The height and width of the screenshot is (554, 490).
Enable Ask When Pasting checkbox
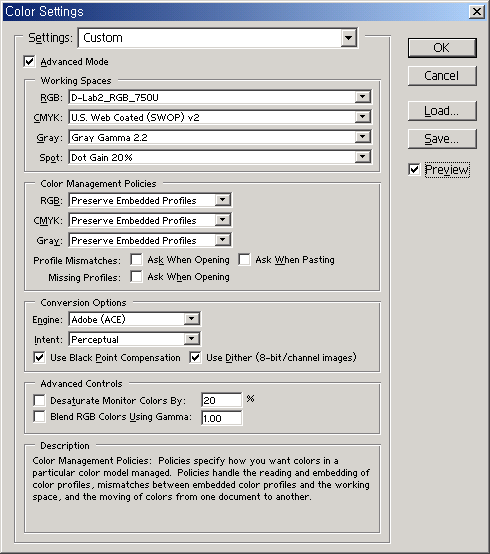click(x=244, y=260)
